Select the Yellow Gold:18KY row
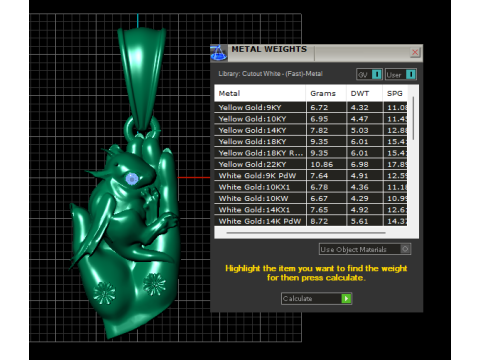This screenshot has width=480, height=360. tap(311, 141)
